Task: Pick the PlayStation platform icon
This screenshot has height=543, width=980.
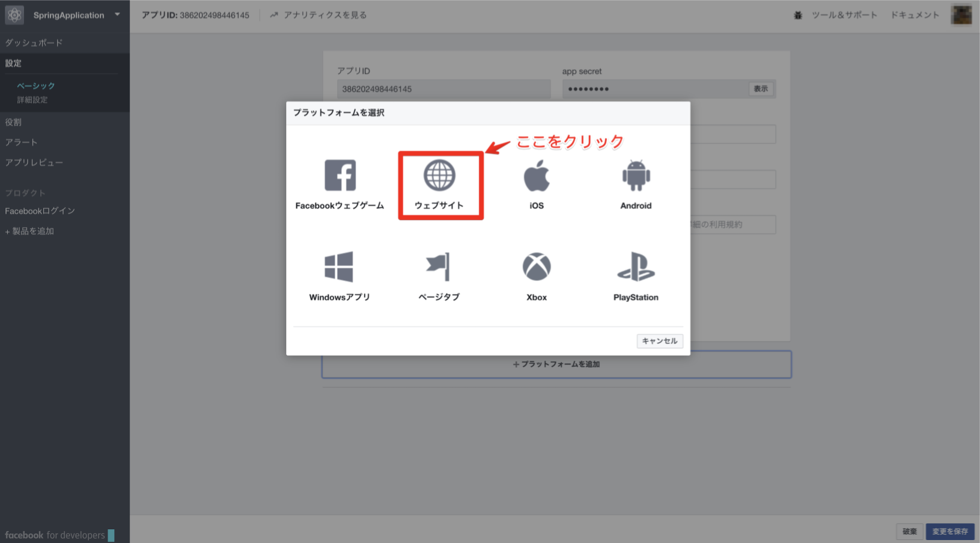Action: [636, 267]
